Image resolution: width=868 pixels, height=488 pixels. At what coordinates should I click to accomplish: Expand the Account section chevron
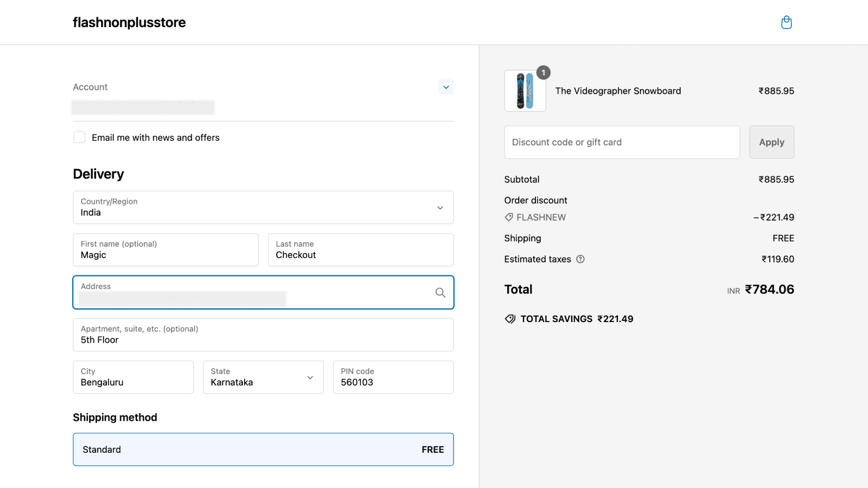[x=446, y=87]
